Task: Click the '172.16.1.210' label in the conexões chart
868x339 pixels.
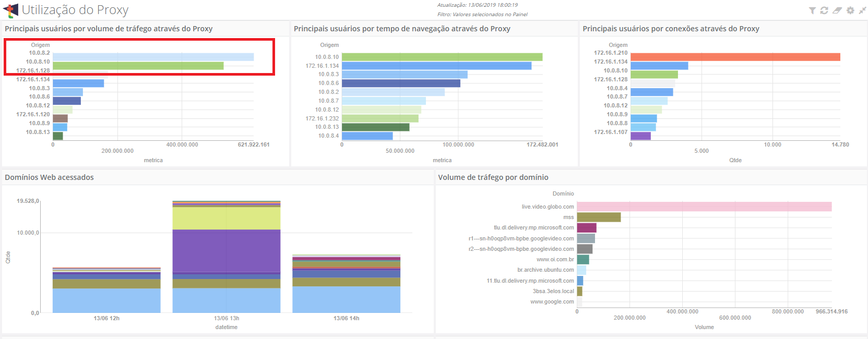Action: (x=611, y=53)
